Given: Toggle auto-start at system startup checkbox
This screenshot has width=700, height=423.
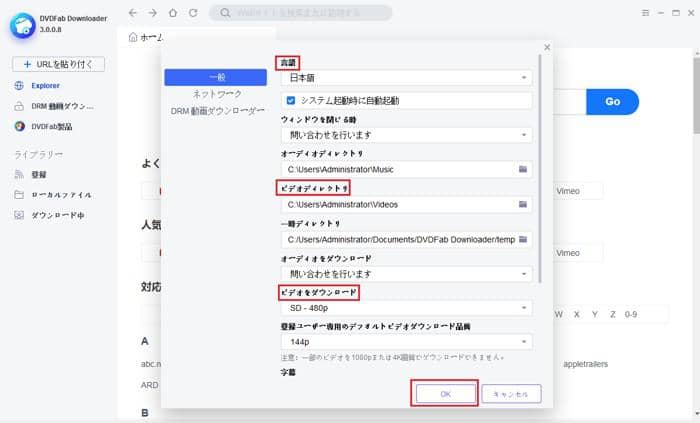Looking at the screenshot, I should tap(291, 101).
